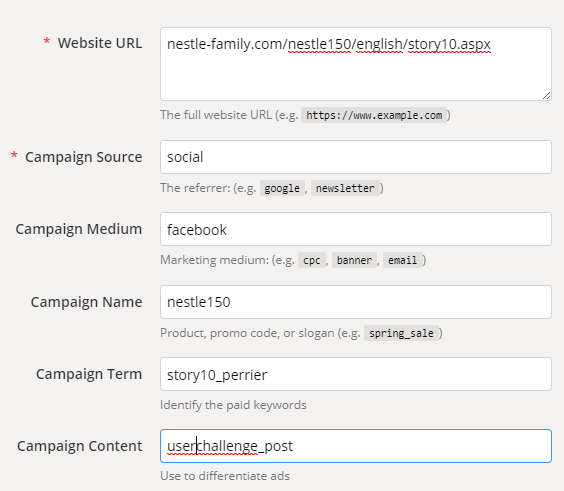564x491 pixels.
Task: Click the 'Use to differentiate ads' hint
Action: point(225,476)
